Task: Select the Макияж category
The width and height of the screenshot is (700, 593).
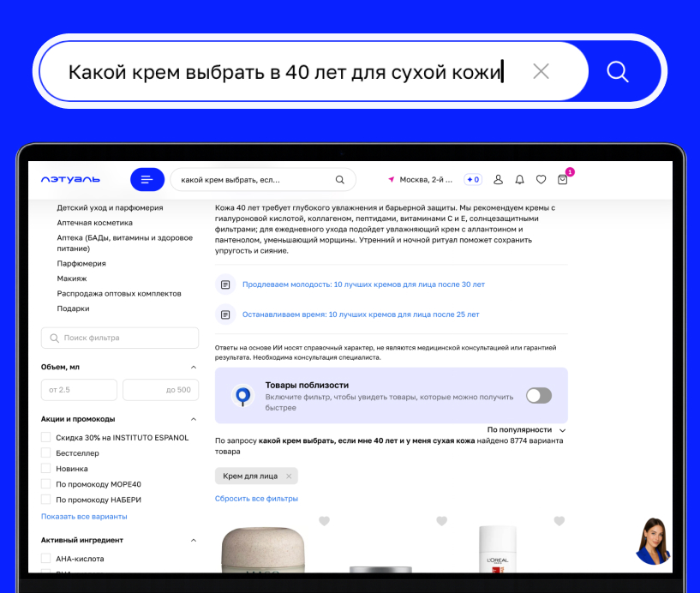Action: [x=72, y=279]
